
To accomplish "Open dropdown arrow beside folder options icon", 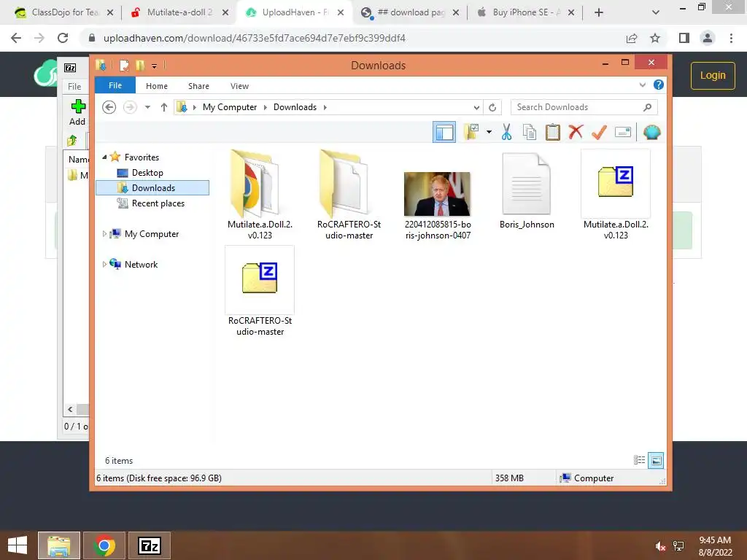I will pos(489,132).
